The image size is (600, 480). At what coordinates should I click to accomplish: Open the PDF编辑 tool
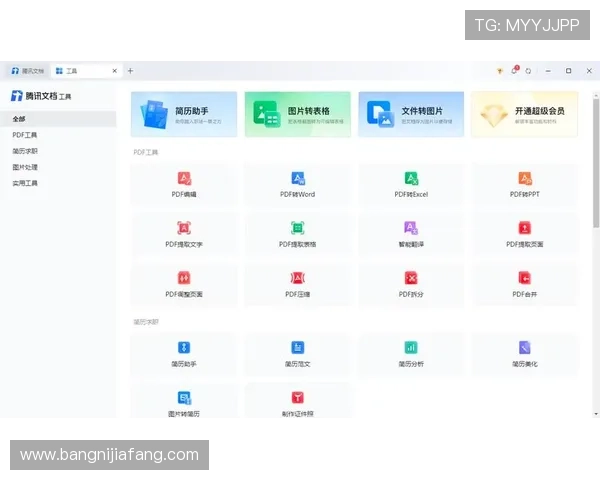[184, 185]
